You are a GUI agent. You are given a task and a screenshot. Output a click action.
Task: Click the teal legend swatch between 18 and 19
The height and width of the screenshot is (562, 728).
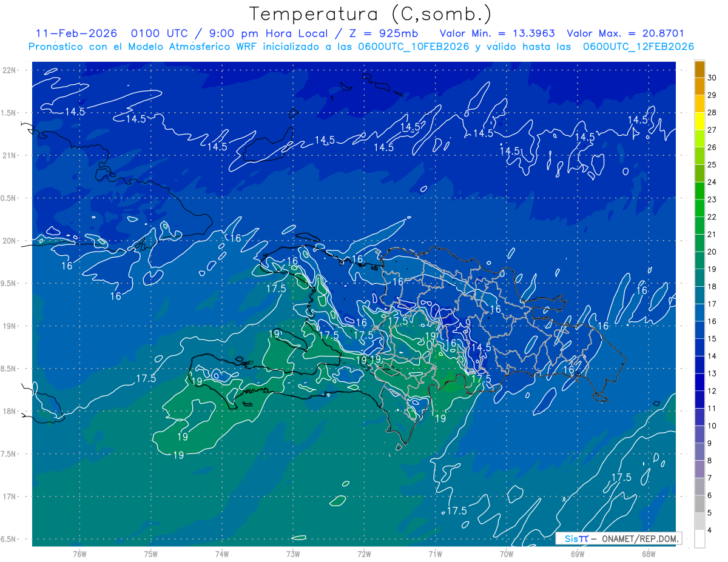699,278
